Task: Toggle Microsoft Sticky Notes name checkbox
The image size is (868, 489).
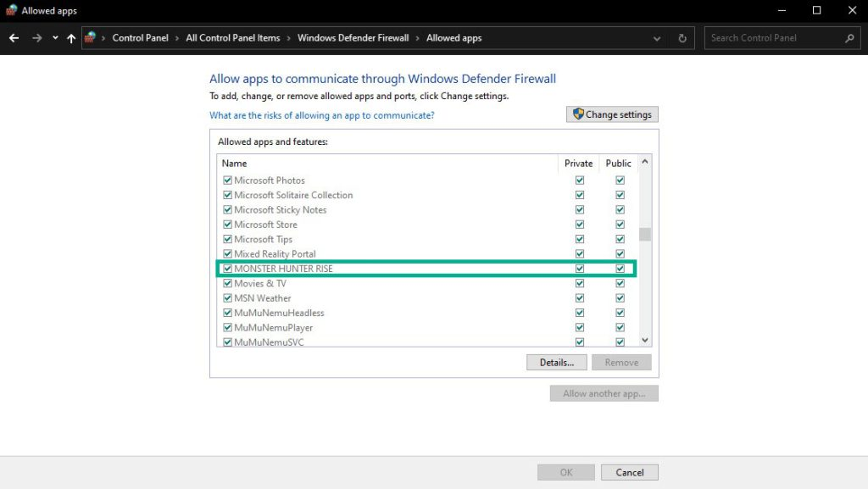Action: click(x=227, y=209)
